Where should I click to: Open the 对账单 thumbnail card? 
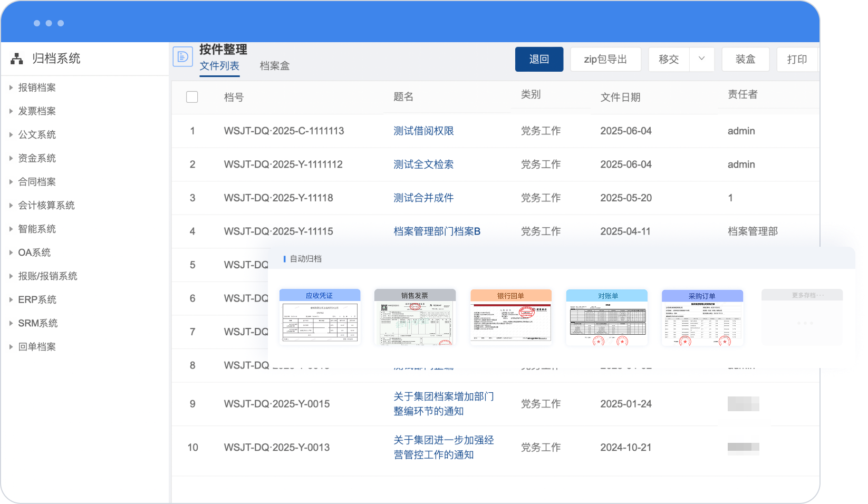pos(606,317)
